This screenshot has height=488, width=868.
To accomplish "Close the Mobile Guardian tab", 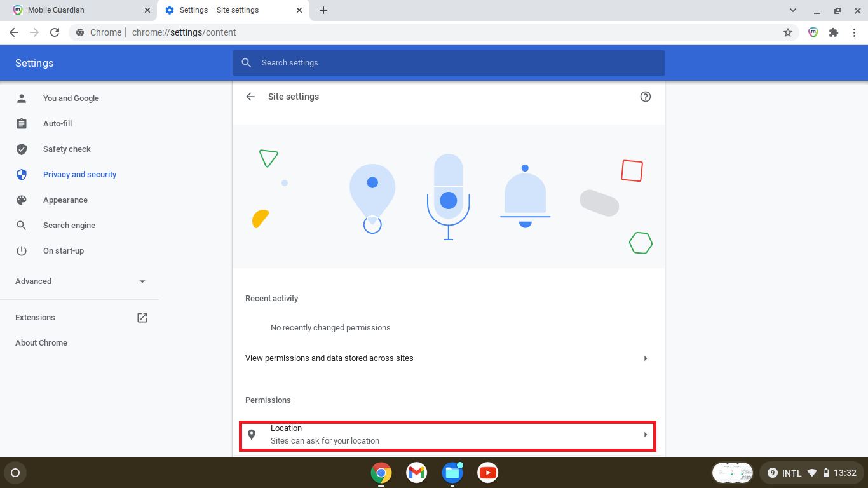I will [x=147, y=10].
